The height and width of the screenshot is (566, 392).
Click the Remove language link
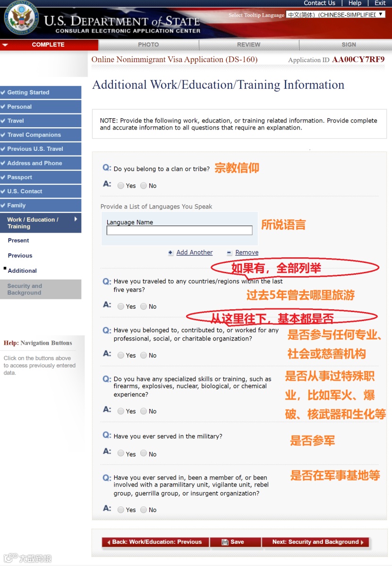tap(247, 253)
